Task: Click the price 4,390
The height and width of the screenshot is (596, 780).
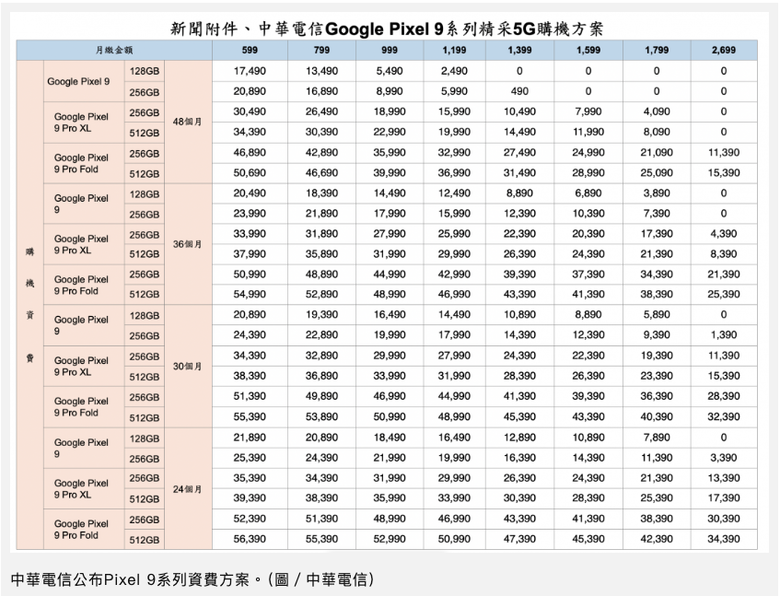Action: point(724,234)
